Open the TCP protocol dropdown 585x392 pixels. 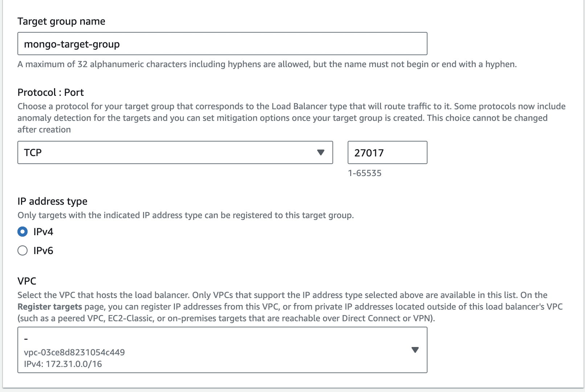click(175, 152)
